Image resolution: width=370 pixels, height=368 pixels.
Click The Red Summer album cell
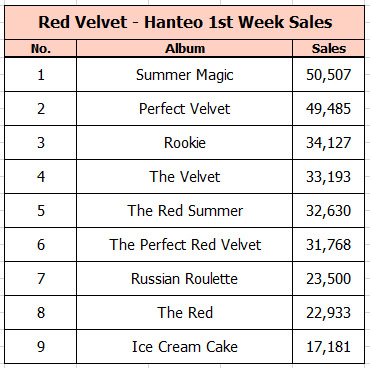pos(185,211)
